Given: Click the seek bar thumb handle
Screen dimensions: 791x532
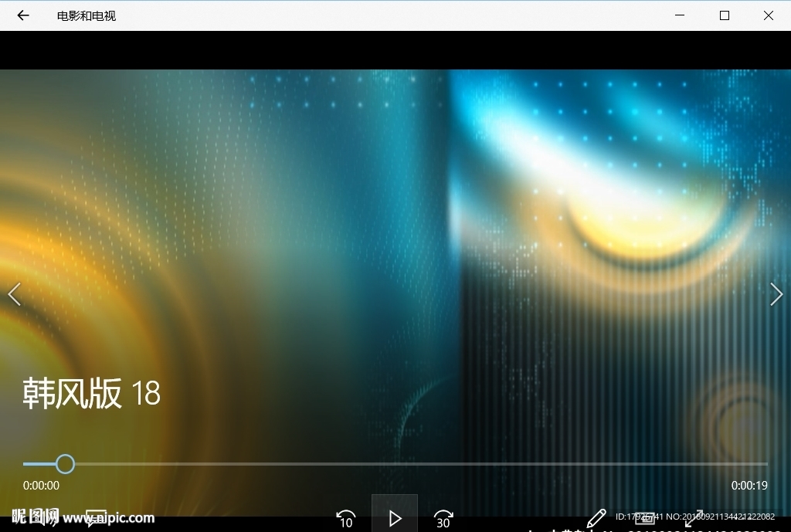Looking at the screenshot, I should [65, 464].
